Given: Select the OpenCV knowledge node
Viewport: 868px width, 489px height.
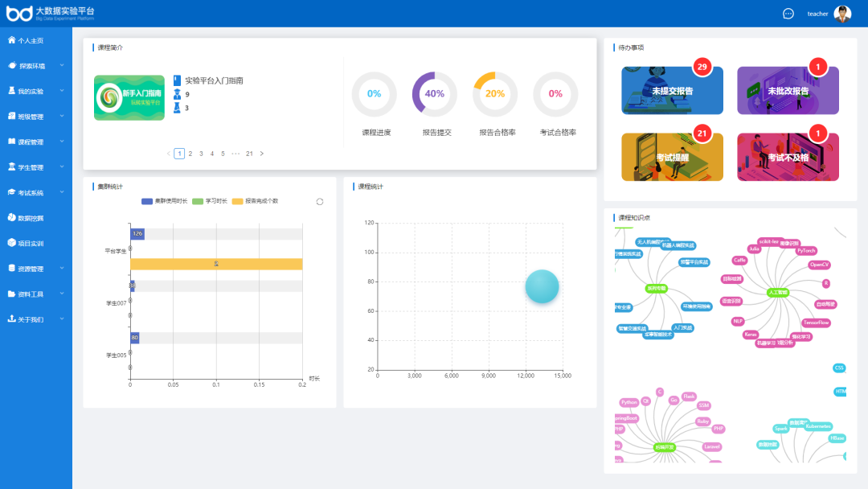Looking at the screenshot, I should [819, 265].
